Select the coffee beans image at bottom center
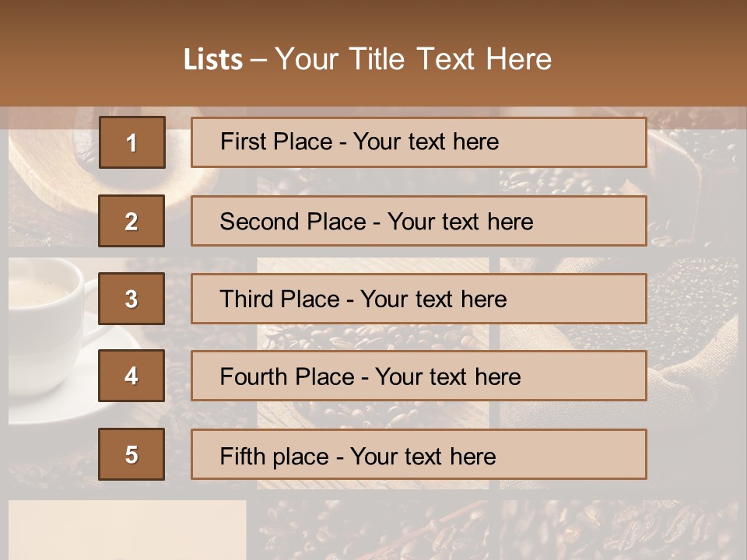This screenshot has width=747, height=560. coord(373,529)
